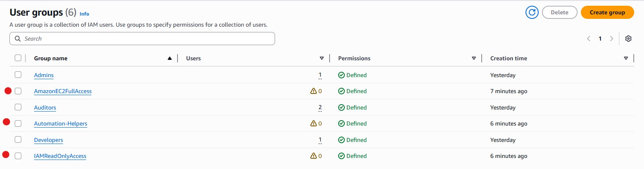Sort by Users column arrow
The image size is (644, 169).
(322, 58)
